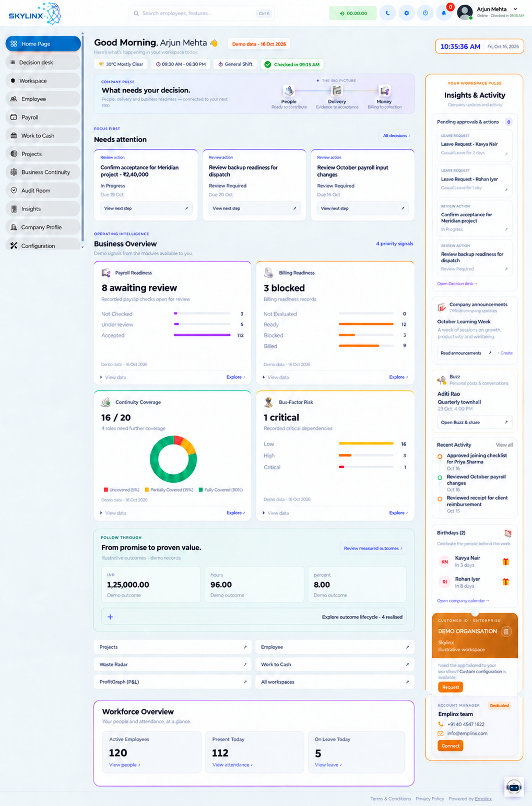Image resolution: width=532 pixels, height=806 pixels.
Task: View next step for Meridian project
Action: (146, 208)
